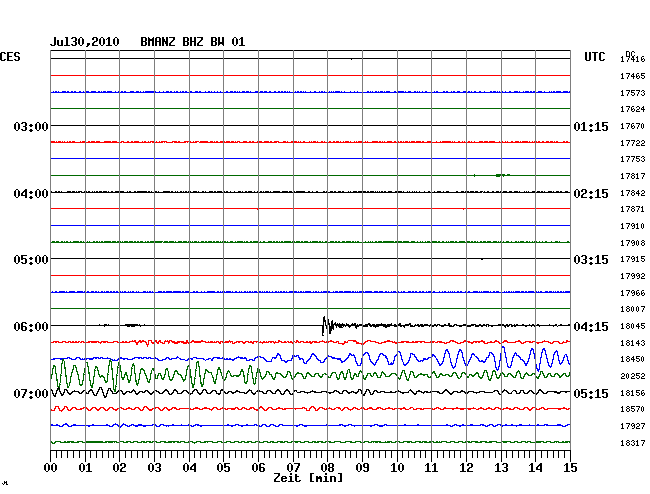Viewport: 650px width, 494px height.
Task: Click the DC value "17992"
Action: tap(633, 276)
